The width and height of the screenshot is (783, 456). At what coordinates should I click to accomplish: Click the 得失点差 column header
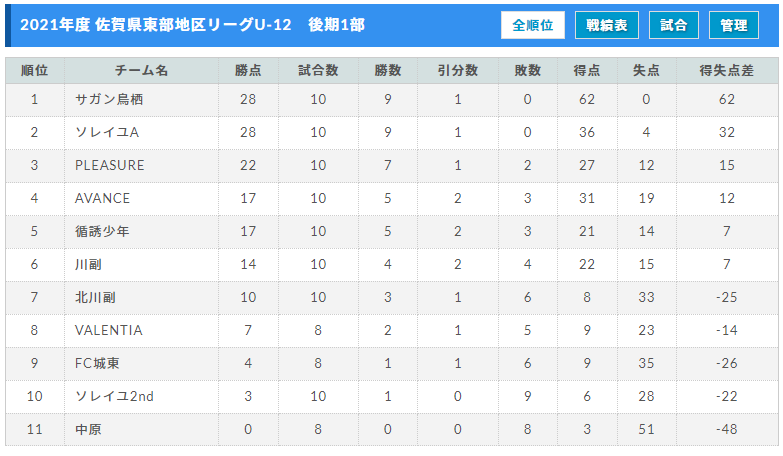[x=727, y=70]
